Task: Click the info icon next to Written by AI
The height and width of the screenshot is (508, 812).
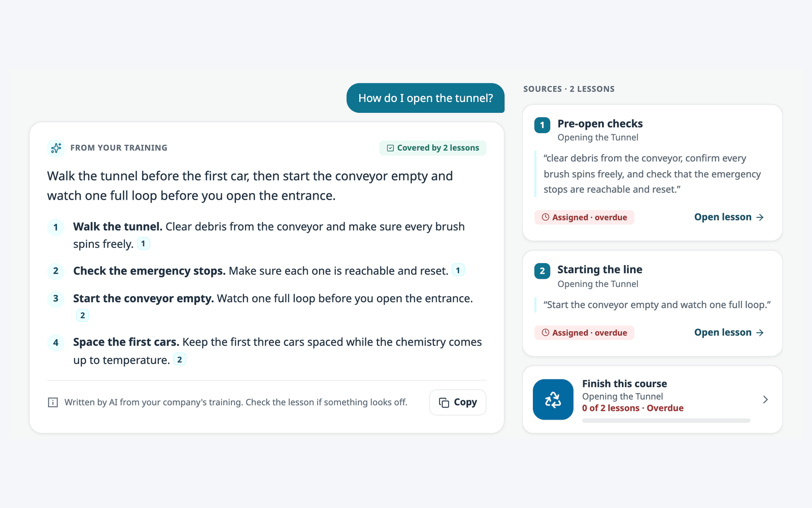Action: 53,402
